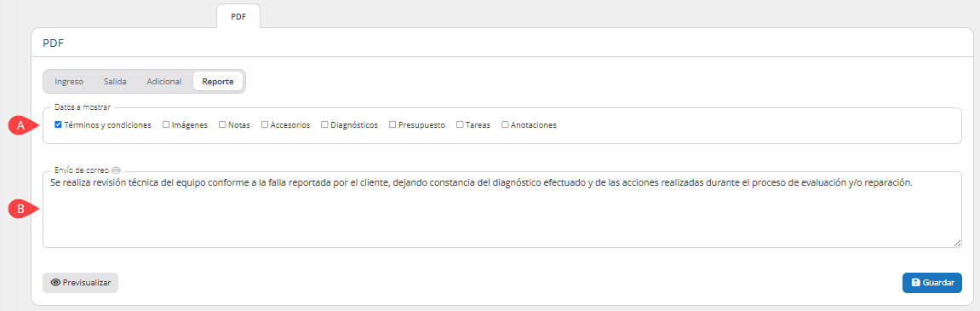Enable Diagnósticos in data to show
The image size is (980, 311).
(x=324, y=124)
